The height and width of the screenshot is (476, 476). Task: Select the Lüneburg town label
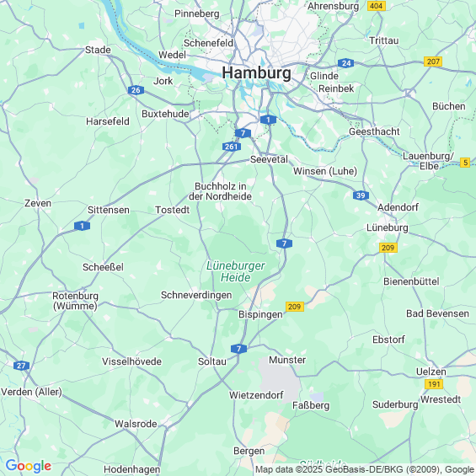point(387,227)
